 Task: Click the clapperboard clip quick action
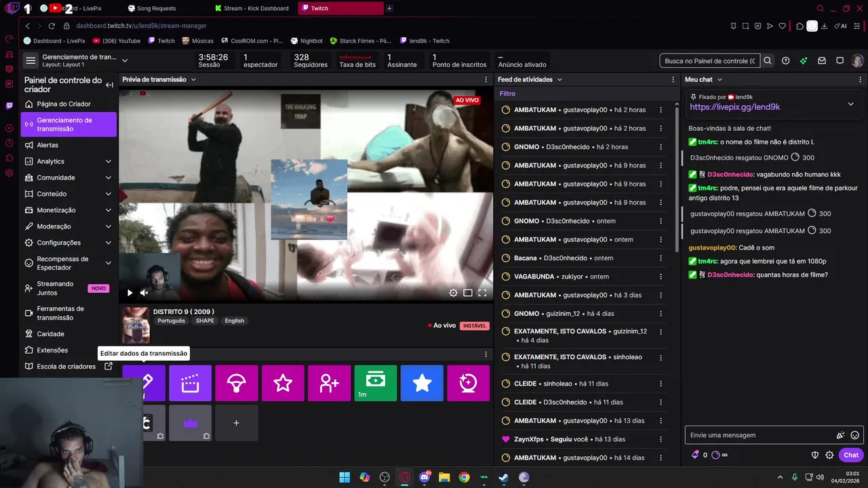tap(190, 383)
